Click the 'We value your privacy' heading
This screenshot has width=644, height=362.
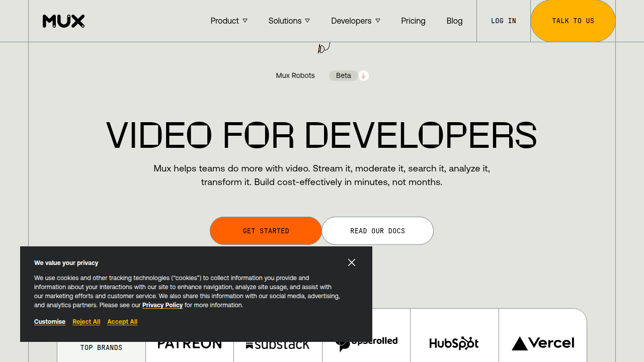coord(66,263)
